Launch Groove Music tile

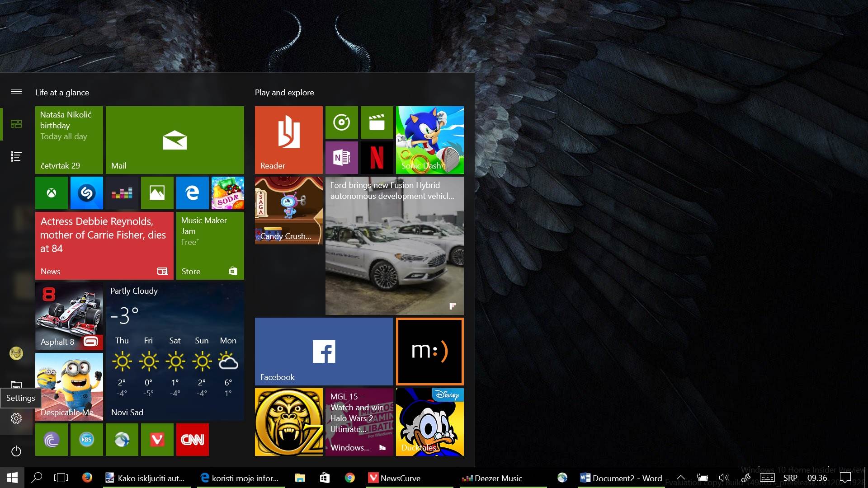click(x=342, y=122)
